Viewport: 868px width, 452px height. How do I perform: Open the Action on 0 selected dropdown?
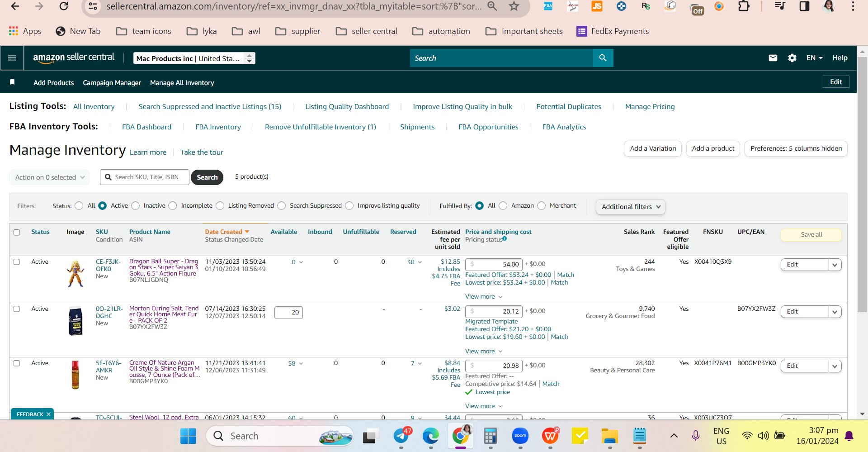[x=49, y=177]
